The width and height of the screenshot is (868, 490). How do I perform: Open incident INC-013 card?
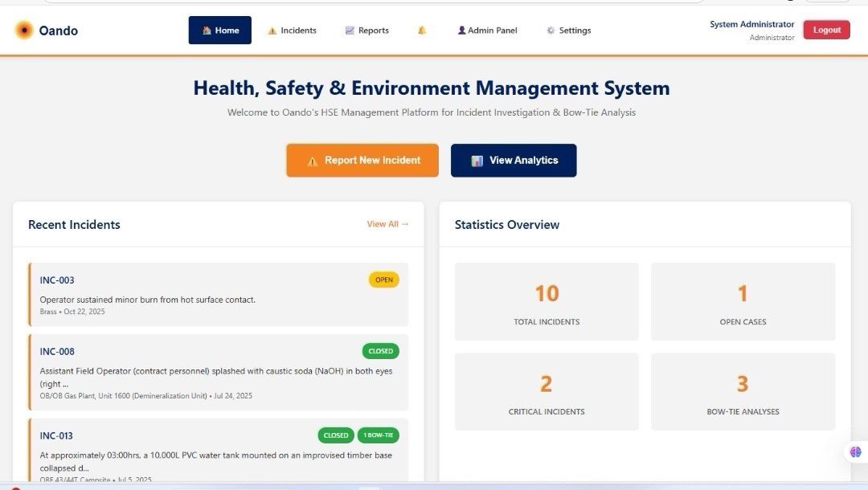[x=219, y=450]
